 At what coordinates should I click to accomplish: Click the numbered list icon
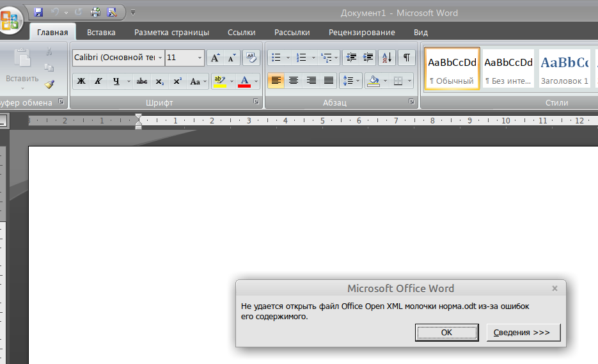[301, 58]
